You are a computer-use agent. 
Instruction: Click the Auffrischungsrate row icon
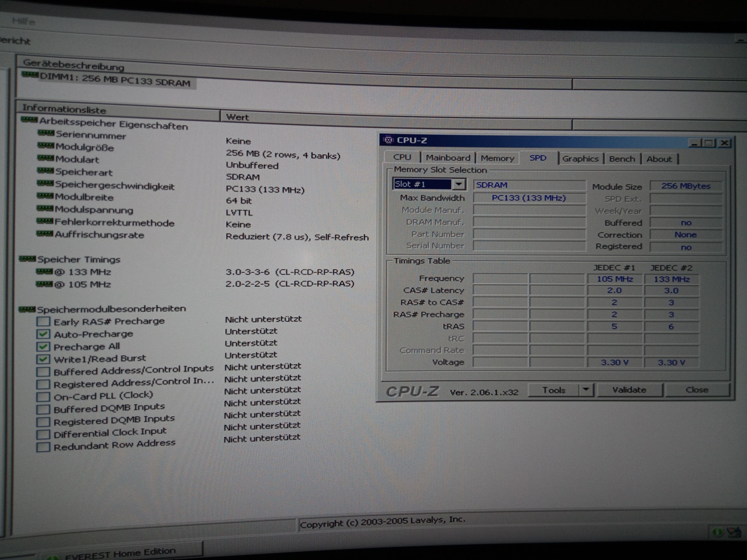tap(45, 234)
